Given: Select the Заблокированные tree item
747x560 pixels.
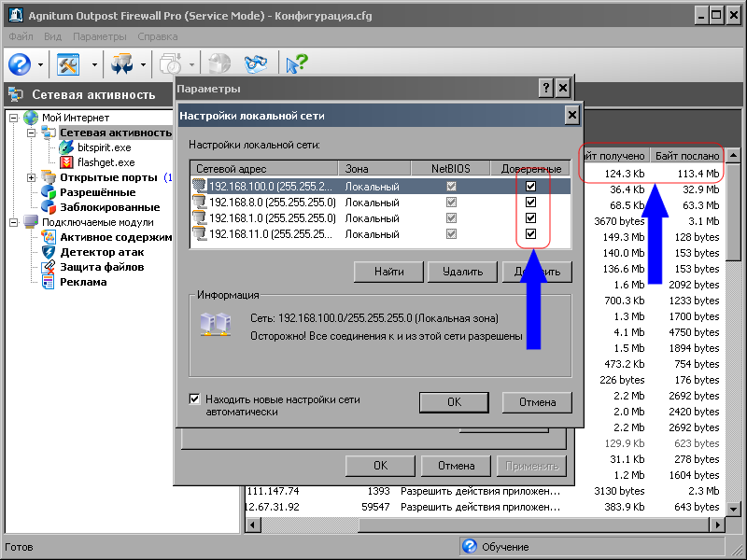Looking at the screenshot, I should (x=109, y=207).
